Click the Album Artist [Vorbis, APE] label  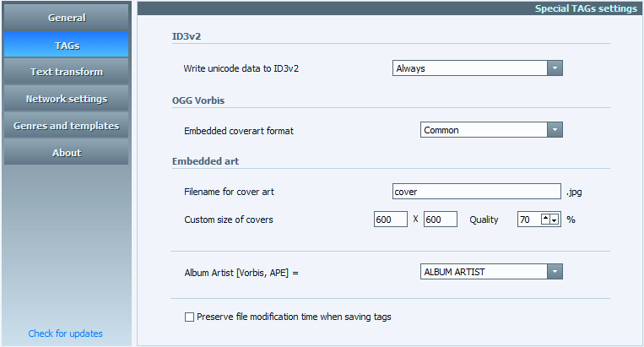241,273
